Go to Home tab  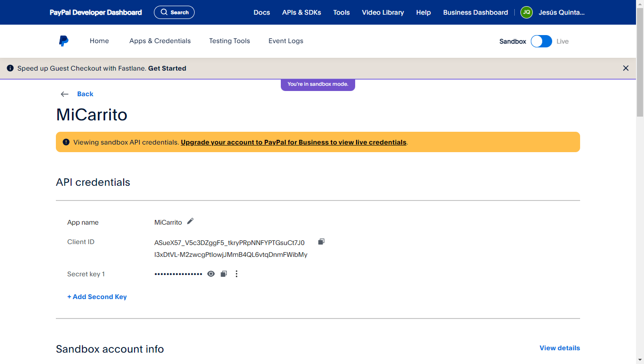pos(99,41)
